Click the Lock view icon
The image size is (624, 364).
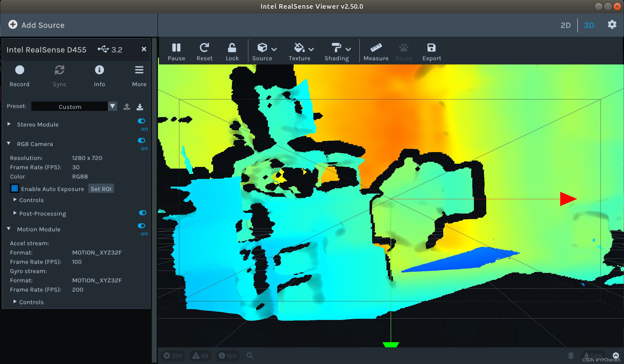point(232,48)
